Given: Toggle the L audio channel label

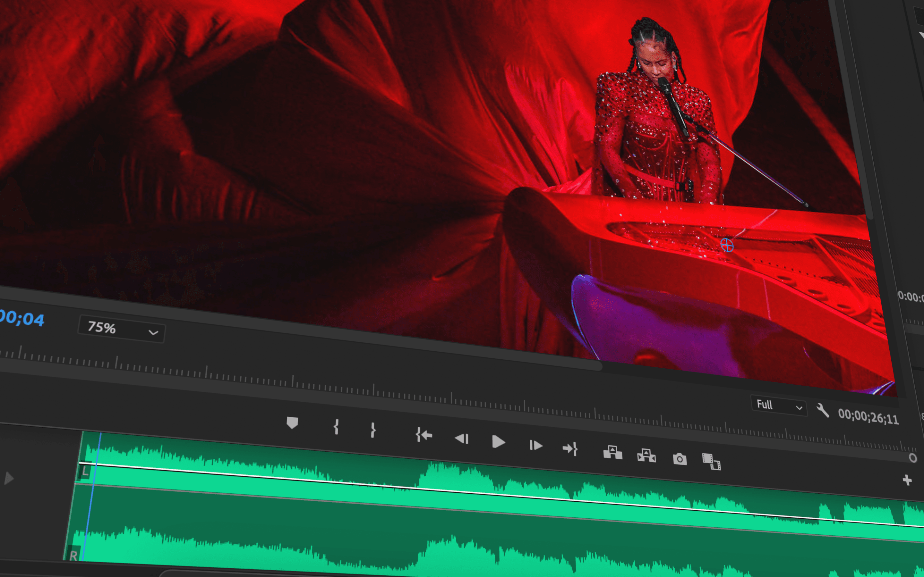Looking at the screenshot, I should [85, 471].
